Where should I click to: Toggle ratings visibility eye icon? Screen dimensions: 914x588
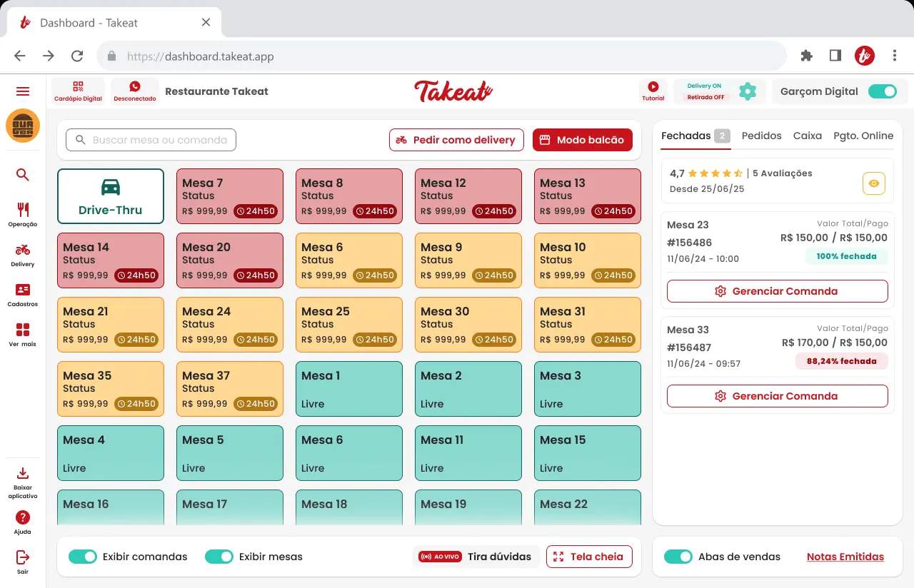(x=874, y=183)
